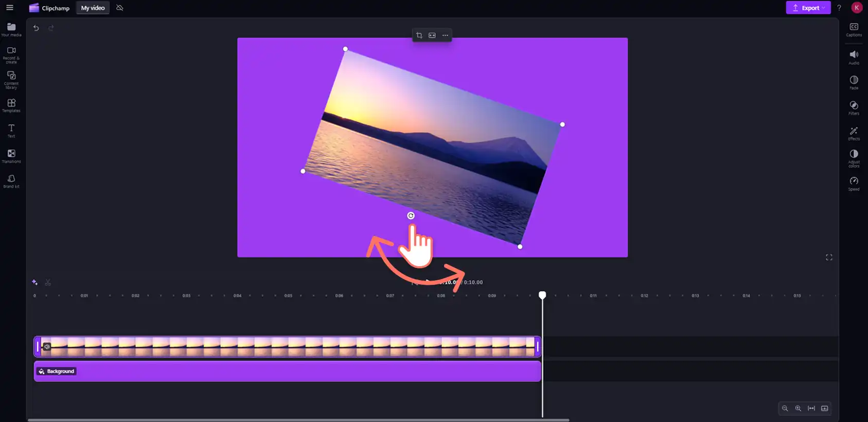Open the Templates panel
This screenshot has width=868, height=422.
(x=11, y=105)
